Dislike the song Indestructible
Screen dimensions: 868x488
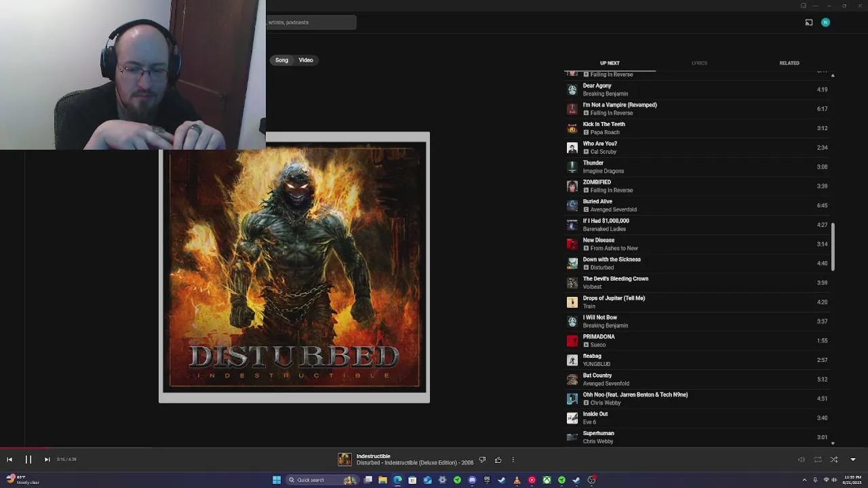tap(482, 460)
